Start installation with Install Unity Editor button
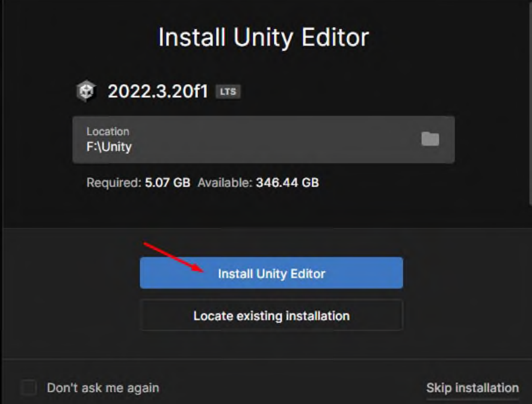532x404 pixels. (x=271, y=273)
